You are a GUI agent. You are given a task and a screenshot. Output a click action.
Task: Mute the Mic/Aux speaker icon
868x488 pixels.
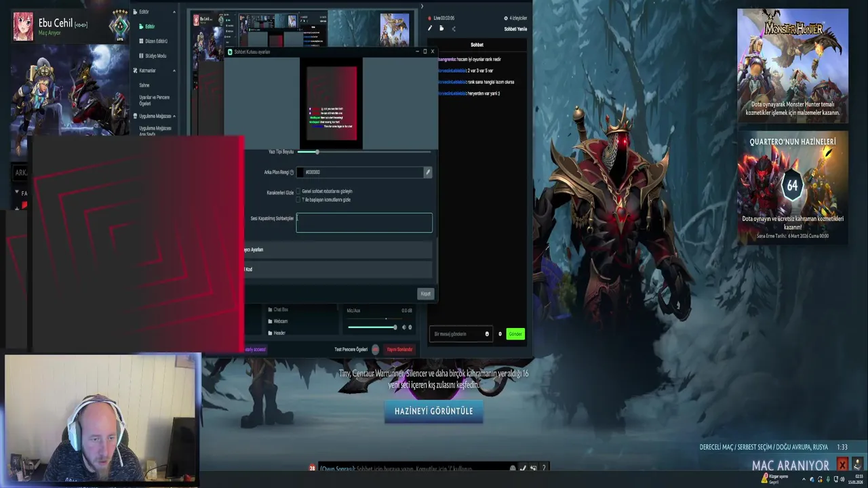pyautogui.click(x=403, y=327)
